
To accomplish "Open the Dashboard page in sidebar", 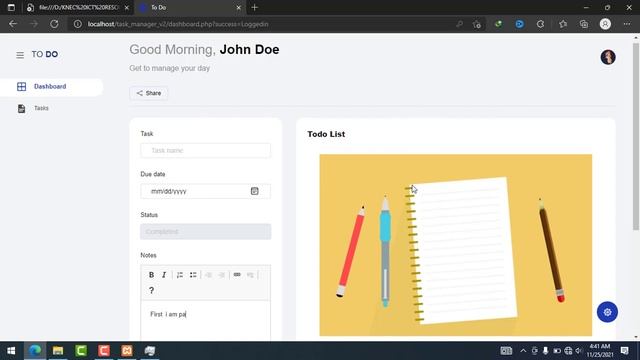I will click(x=51, y=87).
